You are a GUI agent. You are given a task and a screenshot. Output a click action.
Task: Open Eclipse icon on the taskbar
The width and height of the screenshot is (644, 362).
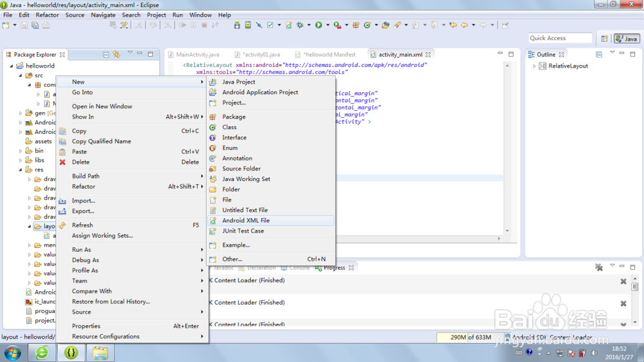tap(71, 352)
